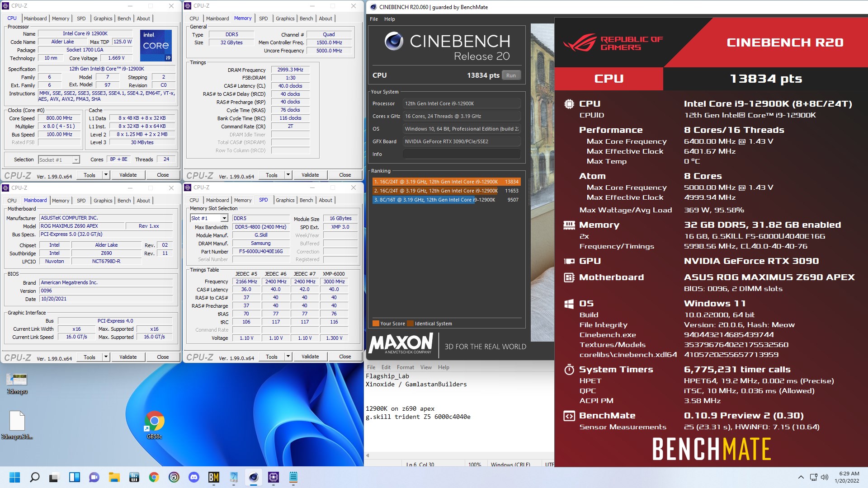Open the Windows Start menu

pyautogui.click(x=14, y=477)
